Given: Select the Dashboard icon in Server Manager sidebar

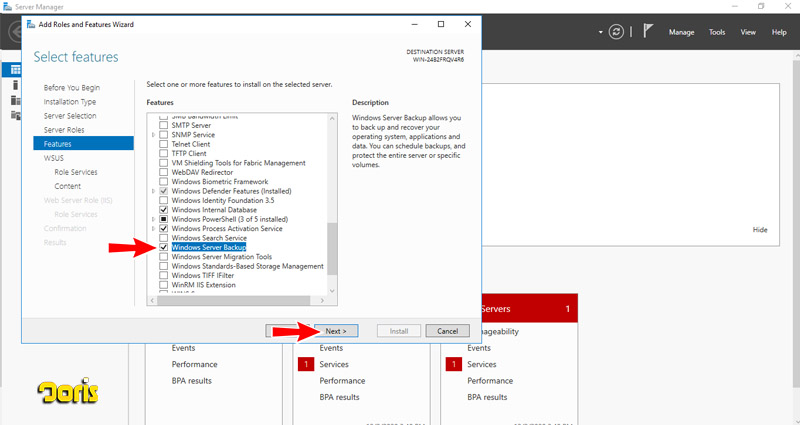Looking at the screenshot, I should pyautogui.click(x=15, y=70).
